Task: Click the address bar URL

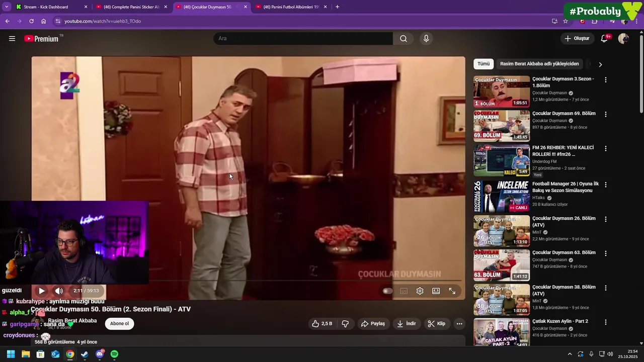Action: pos(103,21)
